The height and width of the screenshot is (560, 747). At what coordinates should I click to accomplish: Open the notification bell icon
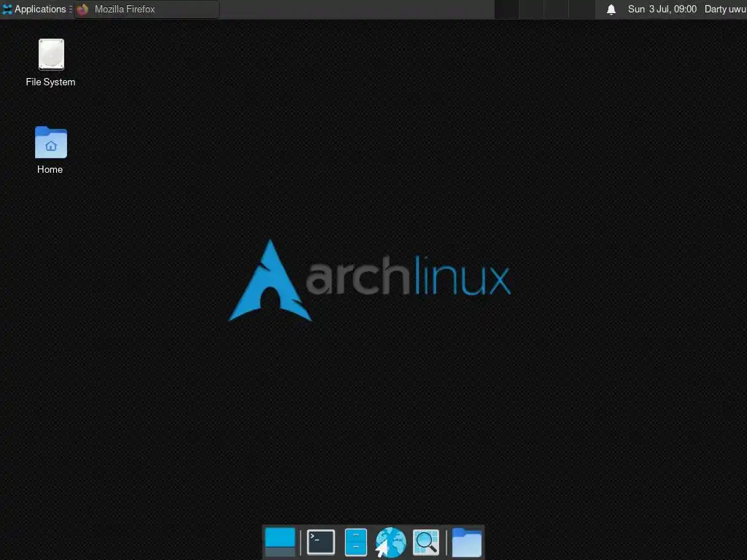(x=611, y=9)
